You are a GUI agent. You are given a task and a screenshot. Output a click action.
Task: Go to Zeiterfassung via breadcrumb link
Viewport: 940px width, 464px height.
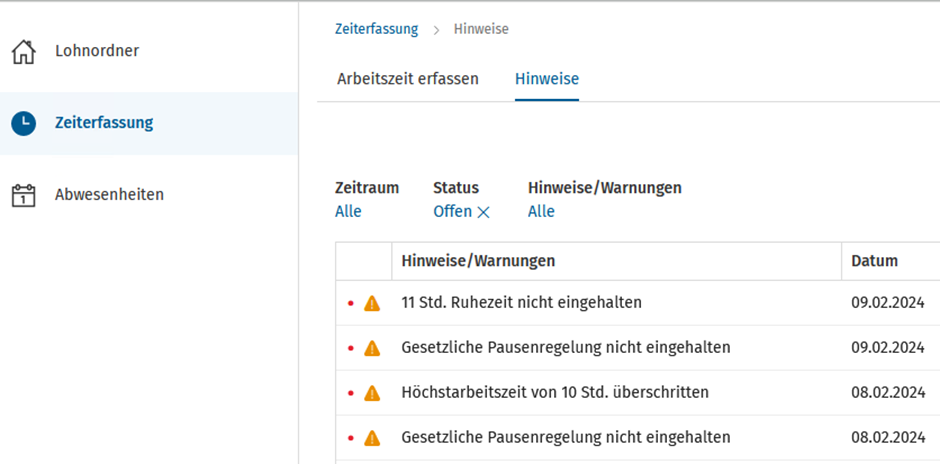point(376,29)
